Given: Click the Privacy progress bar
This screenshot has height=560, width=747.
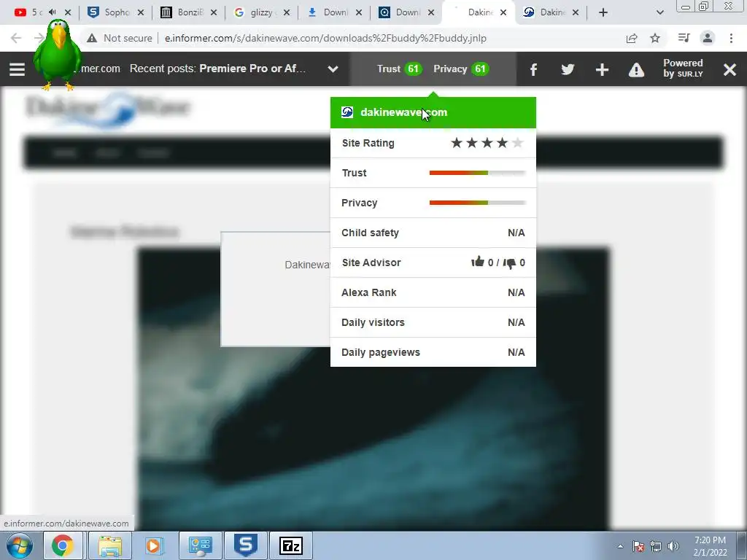Looking at the screenshot, I should (x=477, y=203).
